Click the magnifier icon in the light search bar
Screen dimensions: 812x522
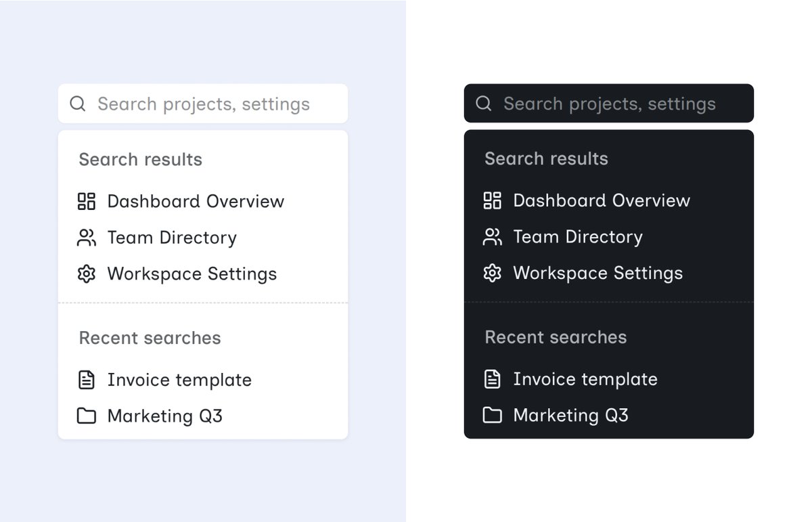pos(78,104)
